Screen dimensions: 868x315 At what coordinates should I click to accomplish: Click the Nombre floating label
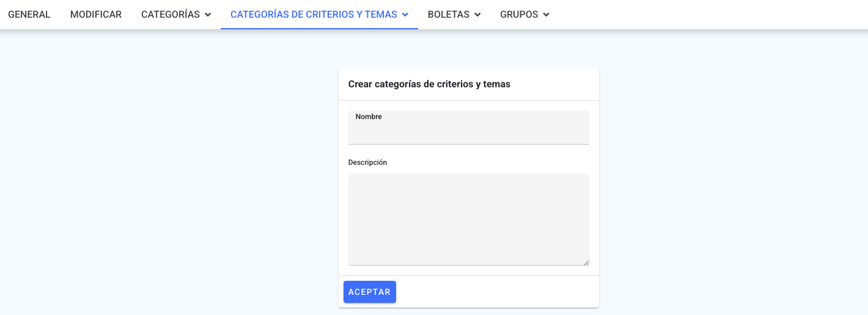(369, 117)
